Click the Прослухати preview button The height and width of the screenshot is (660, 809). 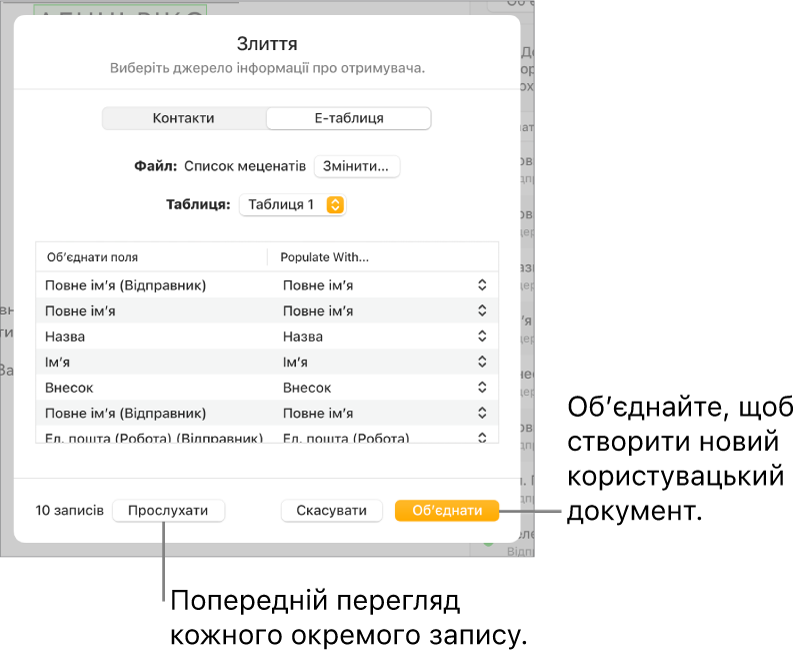point(168,511)
